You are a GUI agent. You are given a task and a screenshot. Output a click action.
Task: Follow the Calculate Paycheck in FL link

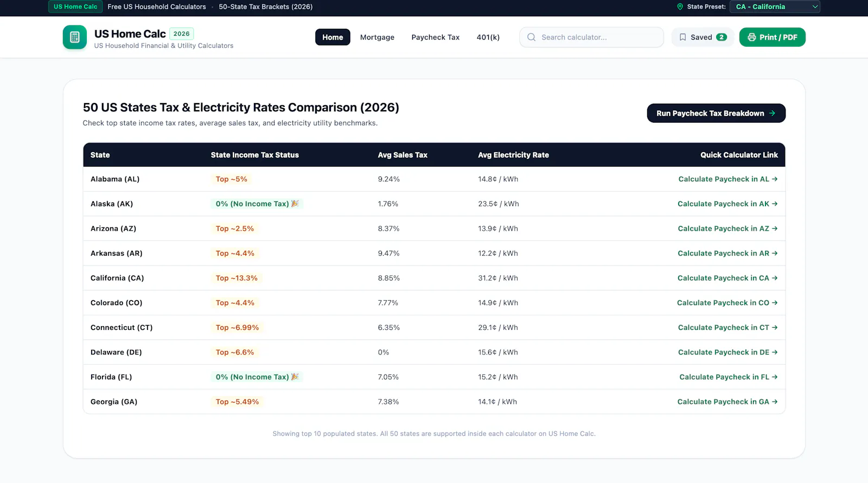tap(729, 377)
